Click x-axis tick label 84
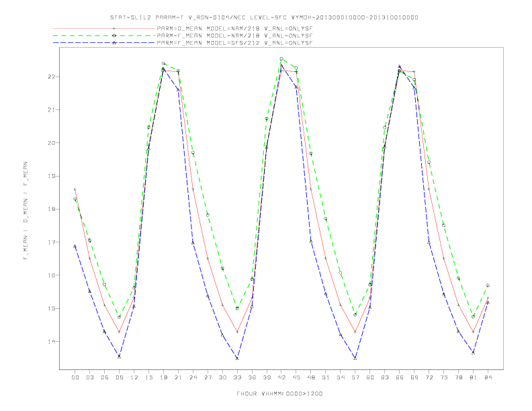This screenshot has width=532, height=411. 488,377
